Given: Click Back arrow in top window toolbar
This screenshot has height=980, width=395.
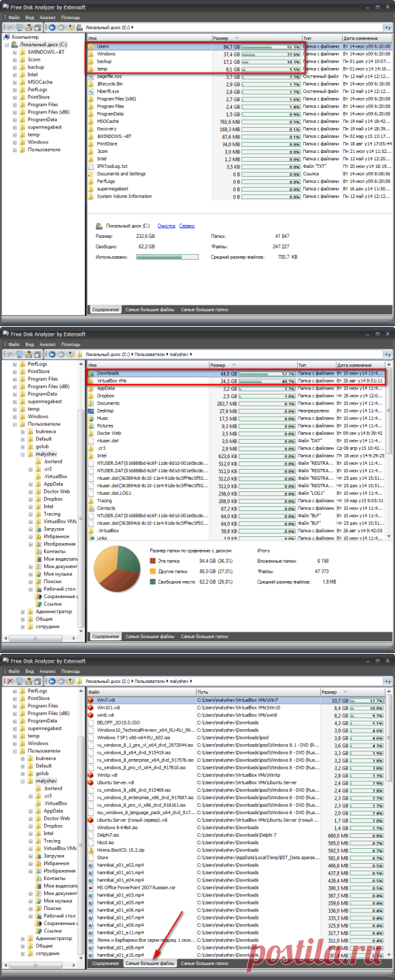Looking at the screenshot, I should [x=52, y=27].
